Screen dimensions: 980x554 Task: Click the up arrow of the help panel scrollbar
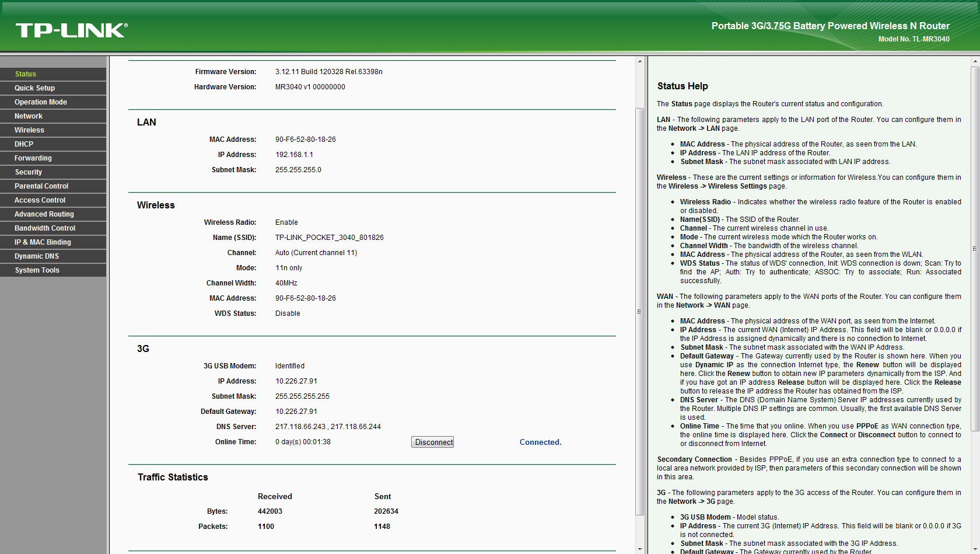click(975, 61)
